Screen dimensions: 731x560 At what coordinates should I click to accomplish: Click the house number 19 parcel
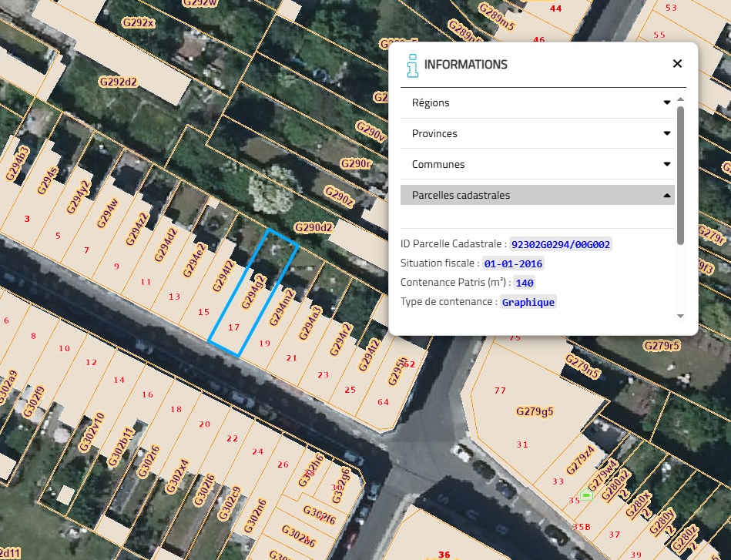(265, 344)
